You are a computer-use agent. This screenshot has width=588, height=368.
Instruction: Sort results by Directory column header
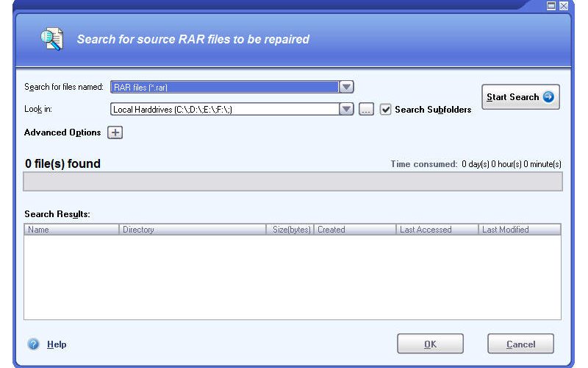pyautogui.click(x=193, y=230)
